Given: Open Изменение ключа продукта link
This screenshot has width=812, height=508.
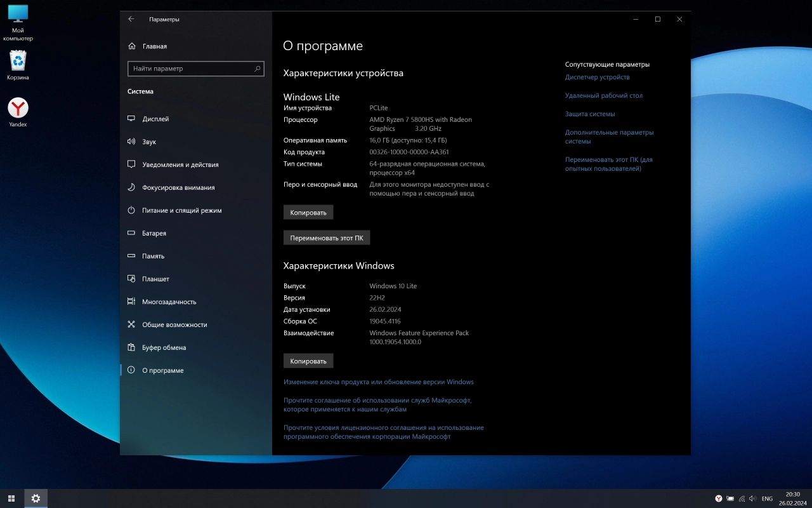Looking at the screenshot, I should point(379,382).
